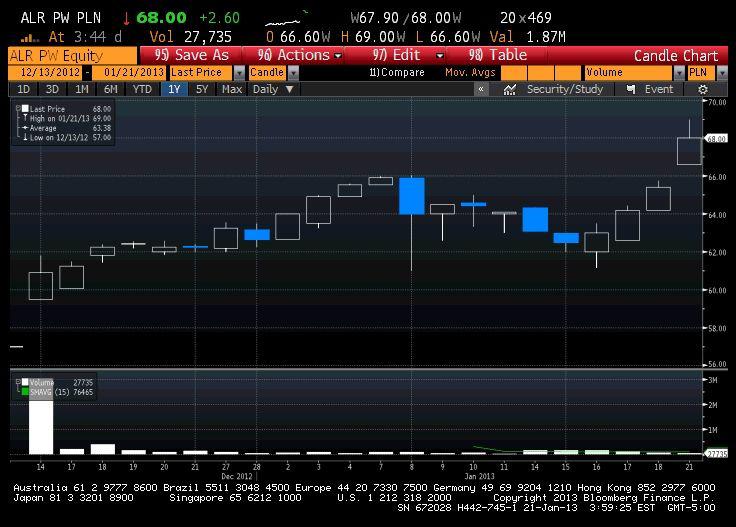Screen dimensions: 736x527
Task: Click the last candle on January 21
Action: click(689, 151)
